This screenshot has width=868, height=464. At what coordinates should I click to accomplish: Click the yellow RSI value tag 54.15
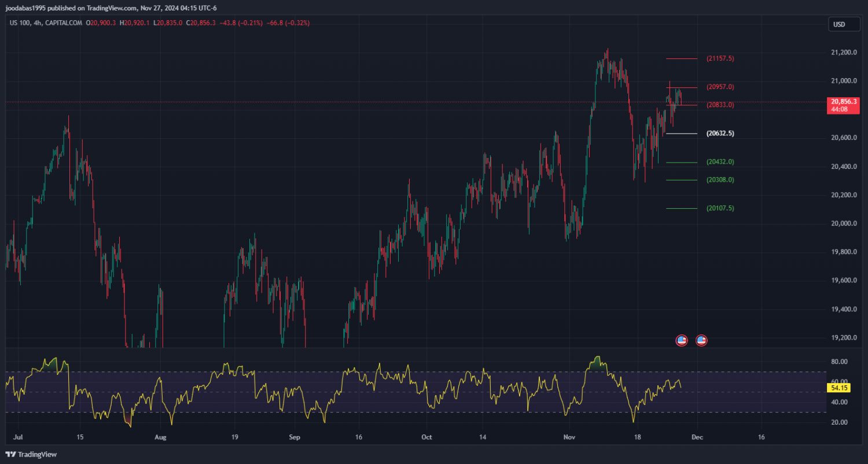coord(839,388)
